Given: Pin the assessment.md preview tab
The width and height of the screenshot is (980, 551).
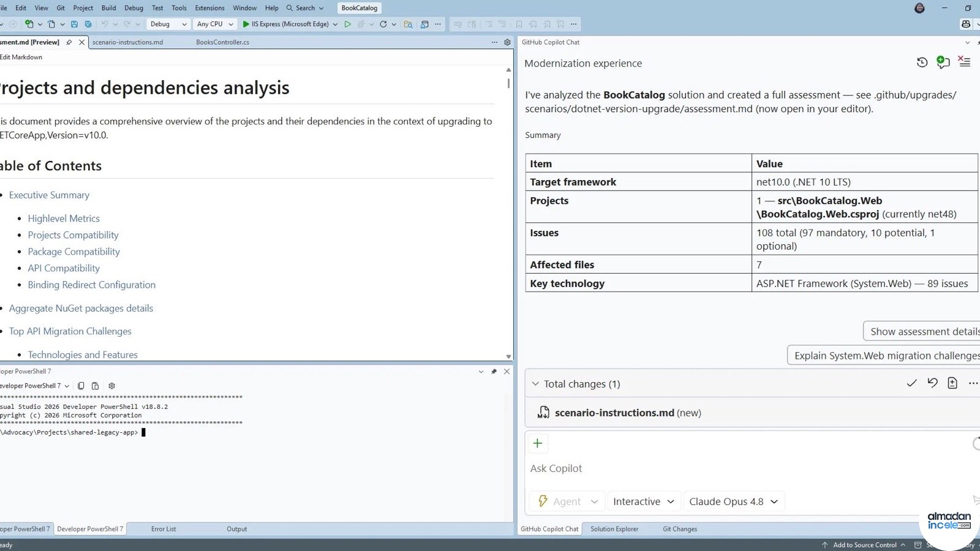Looking at the screenshot, I should click(69, 42).
